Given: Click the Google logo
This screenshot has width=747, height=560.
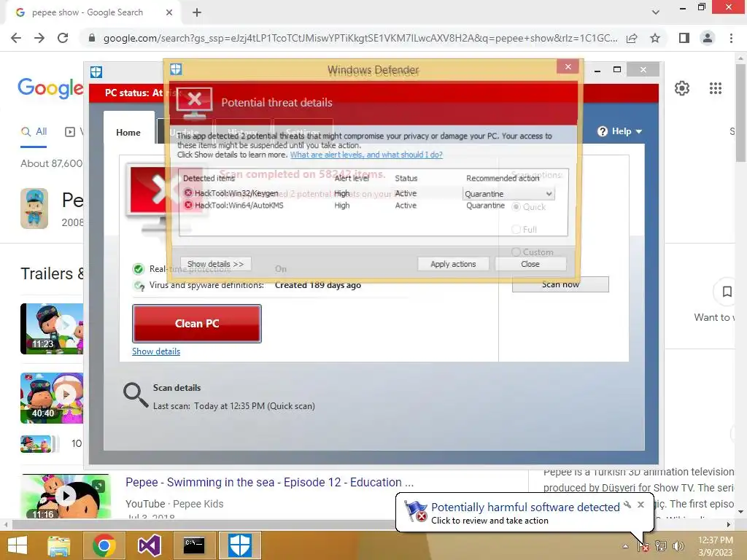Looking at the screenshot, I should click(x=50, y=88).
